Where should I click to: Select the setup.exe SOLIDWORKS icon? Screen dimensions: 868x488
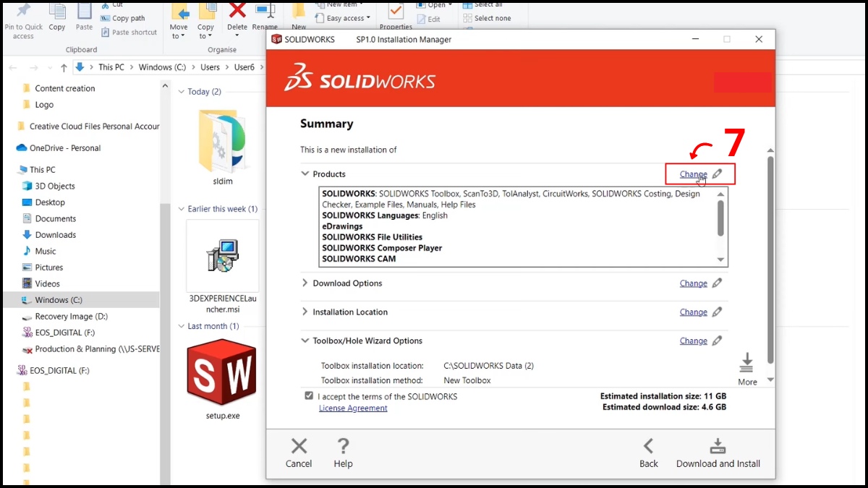(x=221, y=372)
